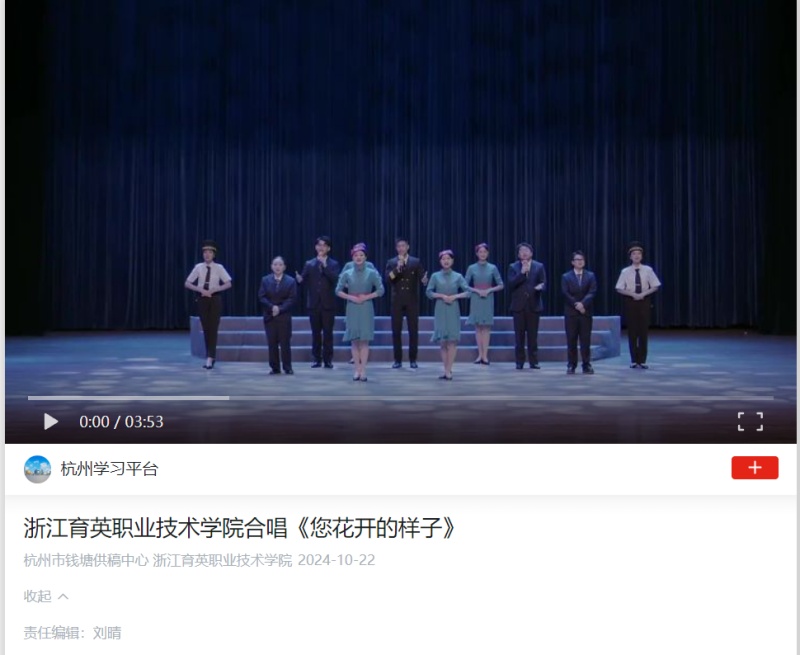This screenshot has width=800, height=655.
Task: Select the video title 《您花开的样子》
Action: pyautogui.click(x=375, y=527)
